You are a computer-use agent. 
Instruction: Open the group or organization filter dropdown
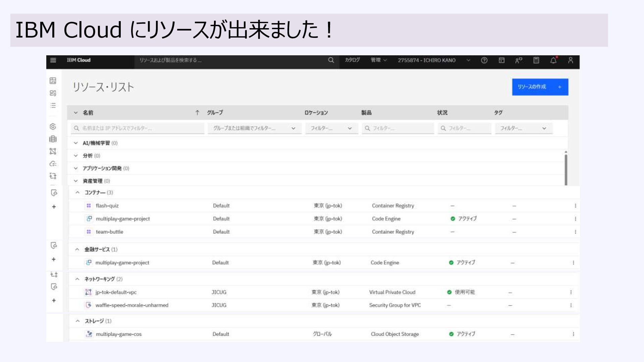point(255,128)
